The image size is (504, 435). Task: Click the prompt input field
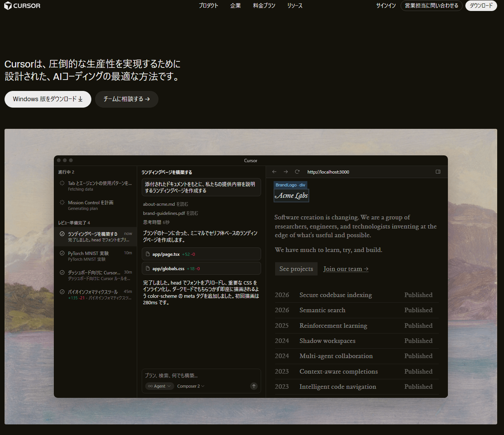[x=197, y=376]
